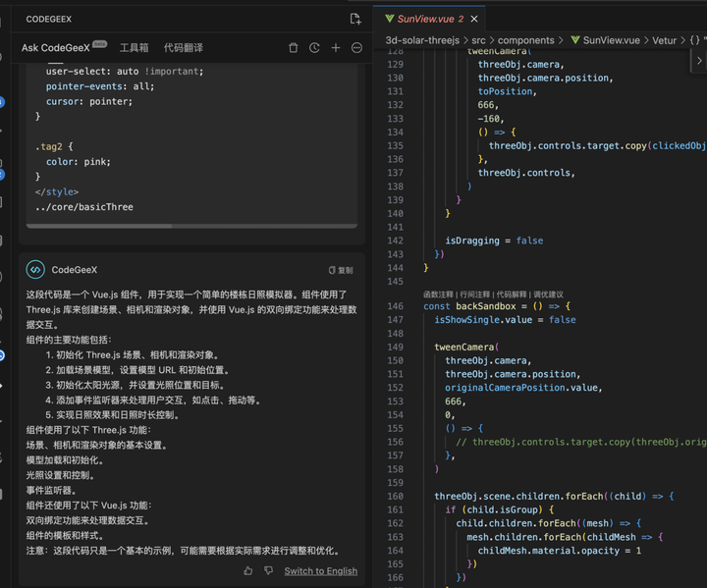The image size is (707, 588).
Task: Click list item '4. 添加事件监听器'
Action: tap(153, 400)
